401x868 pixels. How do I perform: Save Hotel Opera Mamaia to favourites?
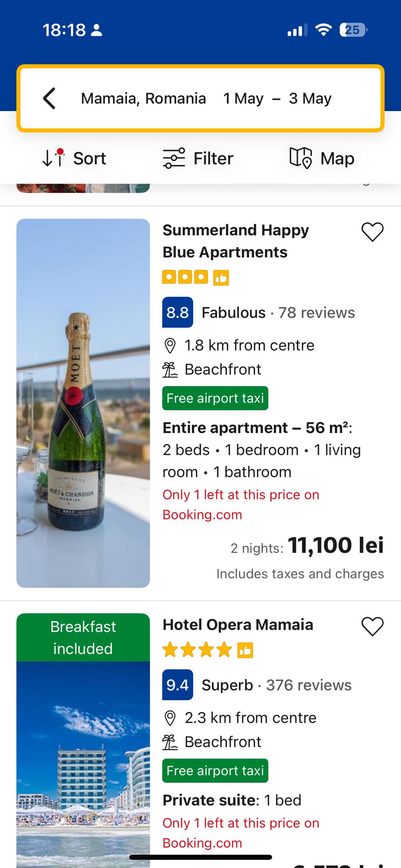coord(372,626)
